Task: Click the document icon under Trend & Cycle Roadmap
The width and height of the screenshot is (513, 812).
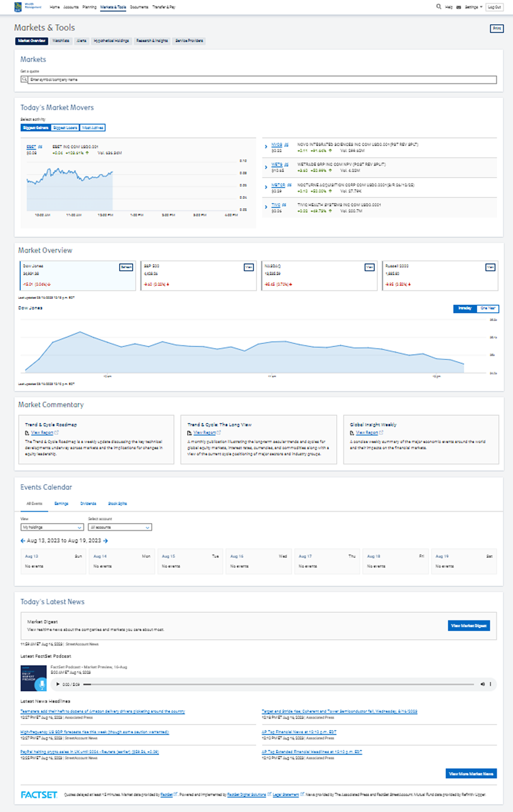Action: 27,433
